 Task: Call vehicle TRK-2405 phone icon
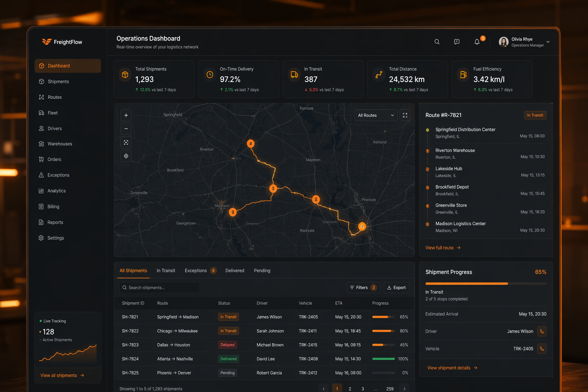[542, 348]
